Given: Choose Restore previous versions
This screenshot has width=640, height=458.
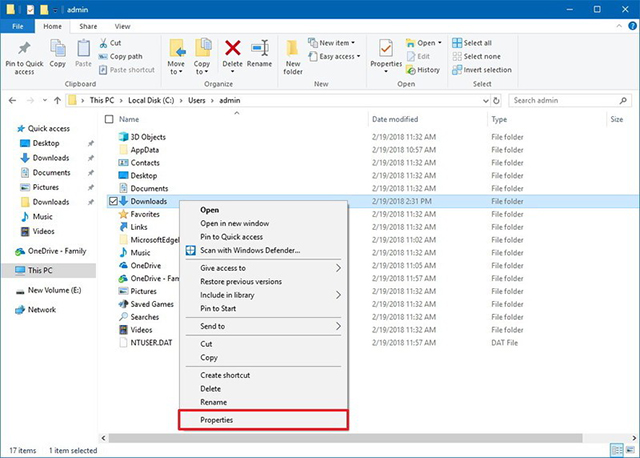Looking at the screenshot, I should click(264, 282).
